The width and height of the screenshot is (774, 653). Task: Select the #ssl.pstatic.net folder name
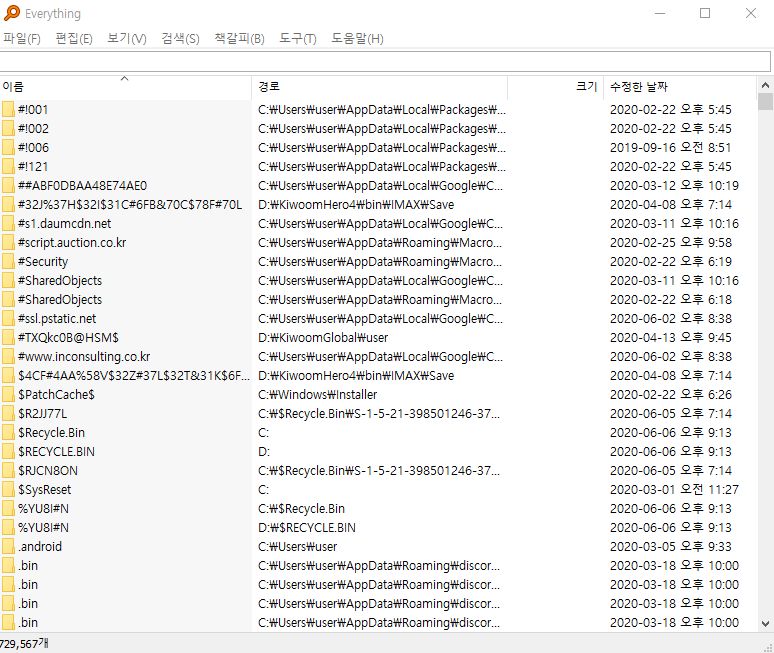(x=57, y=319)
